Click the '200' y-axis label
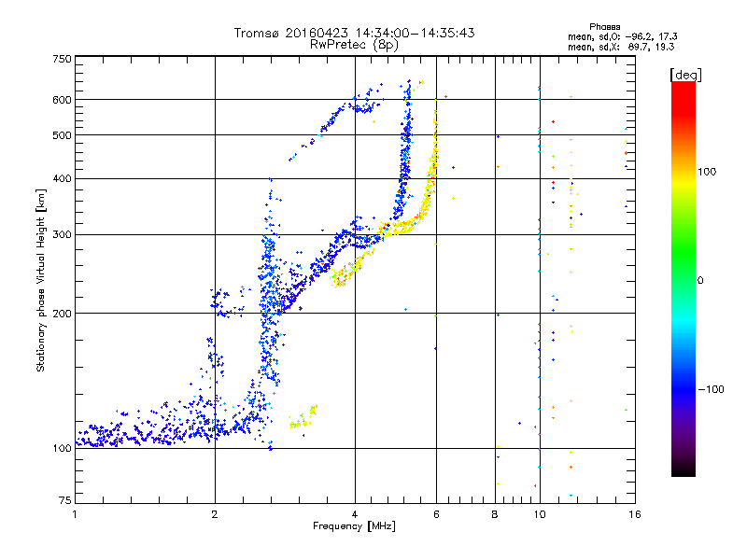 (x=62, y=314)
